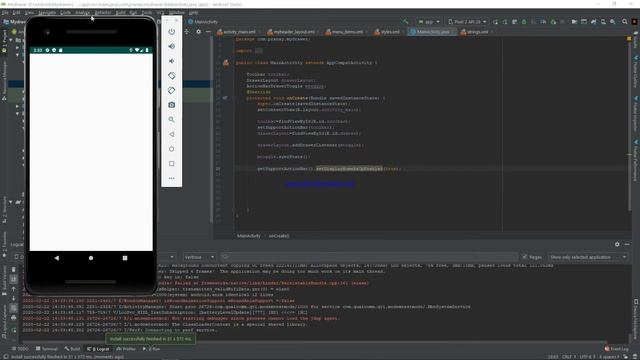Click the emulator power button icon
The height and width of the screenshot is (360, 640).
click(x=172, y=32)
